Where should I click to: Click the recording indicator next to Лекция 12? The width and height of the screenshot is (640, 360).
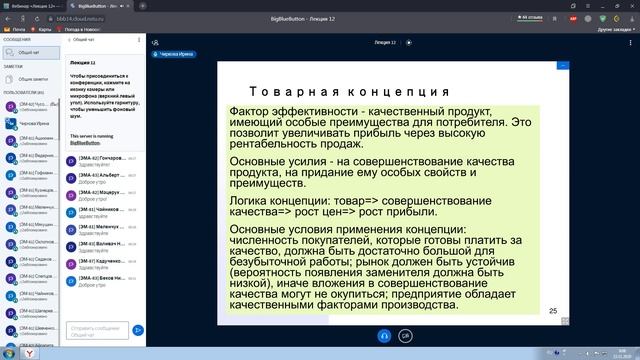tap(409, 42)
